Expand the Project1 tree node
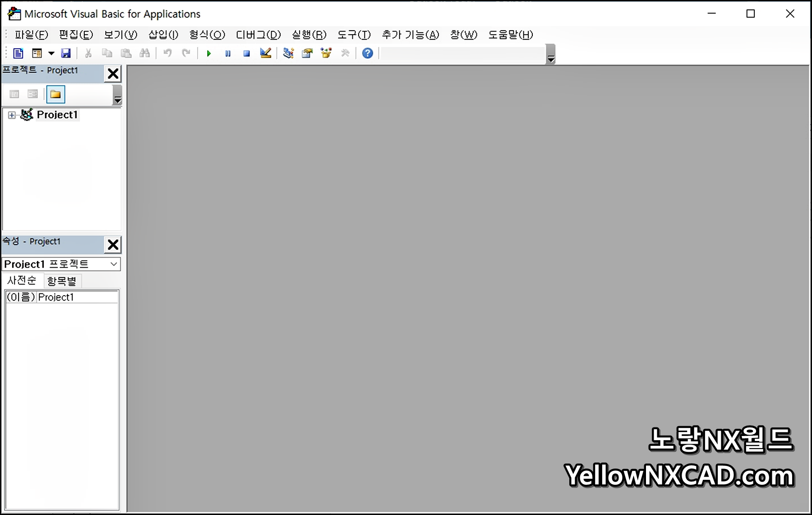Image resolution: width=812 pixels, height=515 pixels. [x=12, y=116]
